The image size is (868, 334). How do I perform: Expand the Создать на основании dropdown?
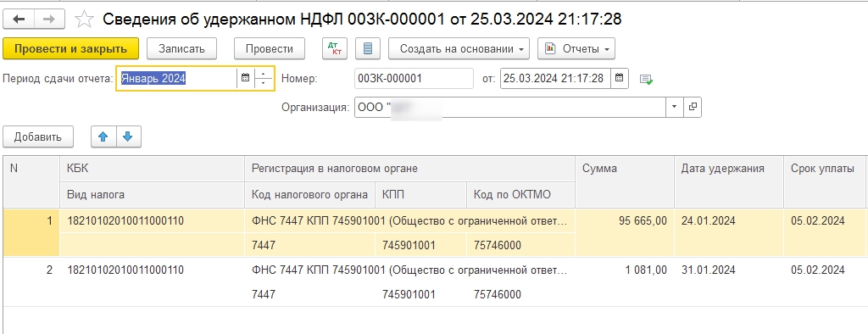coord(459,48)
